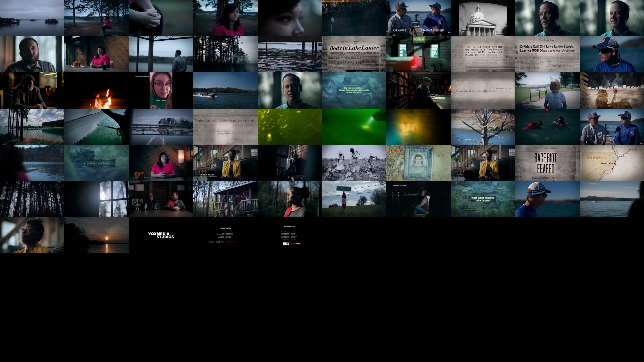
Task: Open the Bill Carson and Richard Pickering frame
Action: pos(419,18)
